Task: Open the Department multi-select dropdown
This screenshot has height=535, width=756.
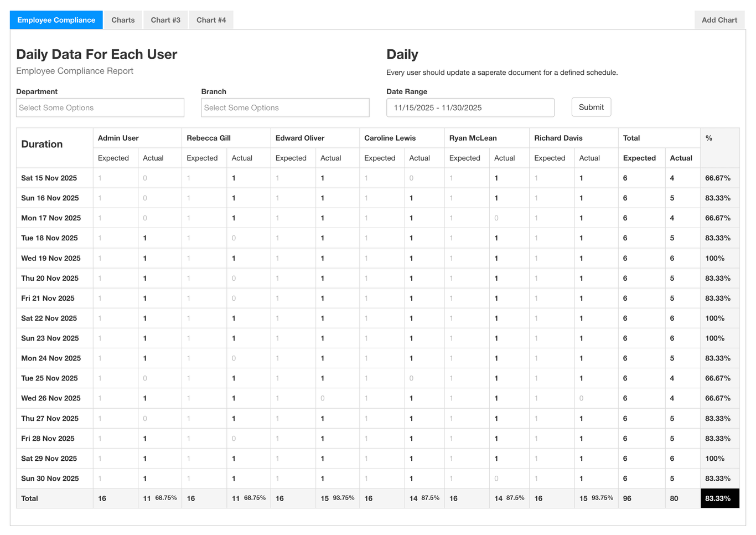Action: (100, 108)
